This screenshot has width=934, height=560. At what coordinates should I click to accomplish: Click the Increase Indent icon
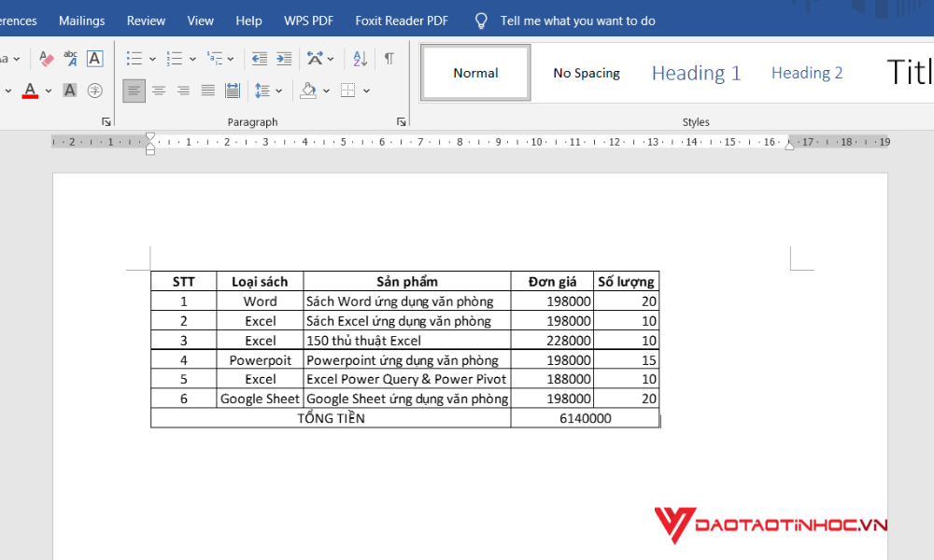tap(284, 57)
